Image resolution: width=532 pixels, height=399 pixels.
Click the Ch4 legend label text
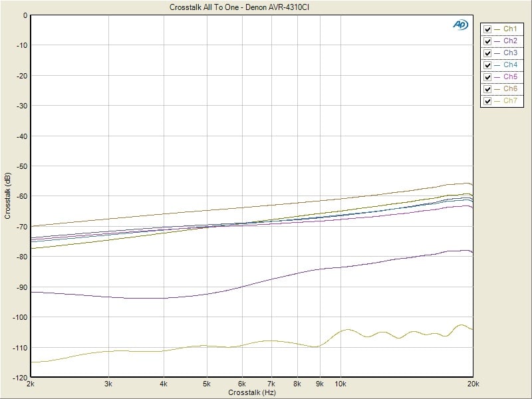coord(510,65)
